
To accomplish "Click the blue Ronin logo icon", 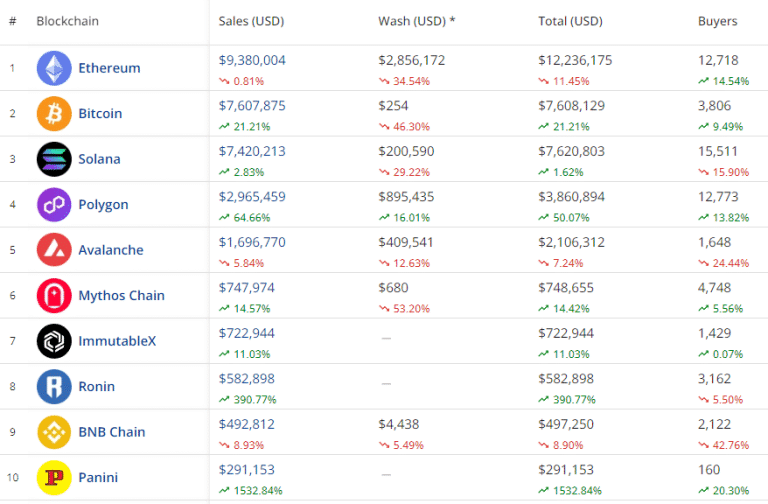I will [54, 387].
